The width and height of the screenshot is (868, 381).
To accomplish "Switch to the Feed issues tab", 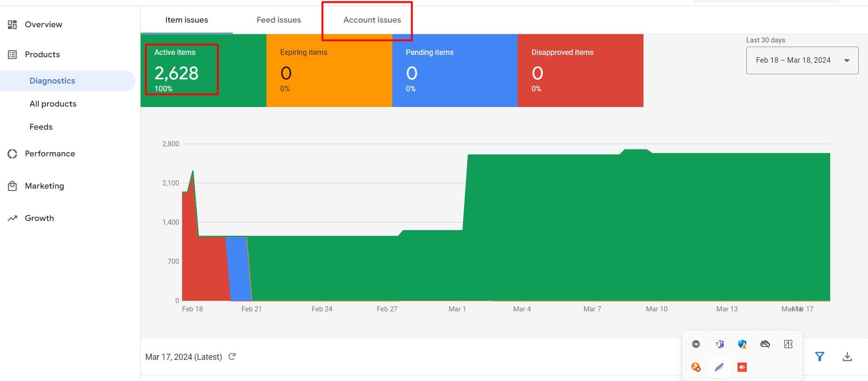I will click(279, 20).
